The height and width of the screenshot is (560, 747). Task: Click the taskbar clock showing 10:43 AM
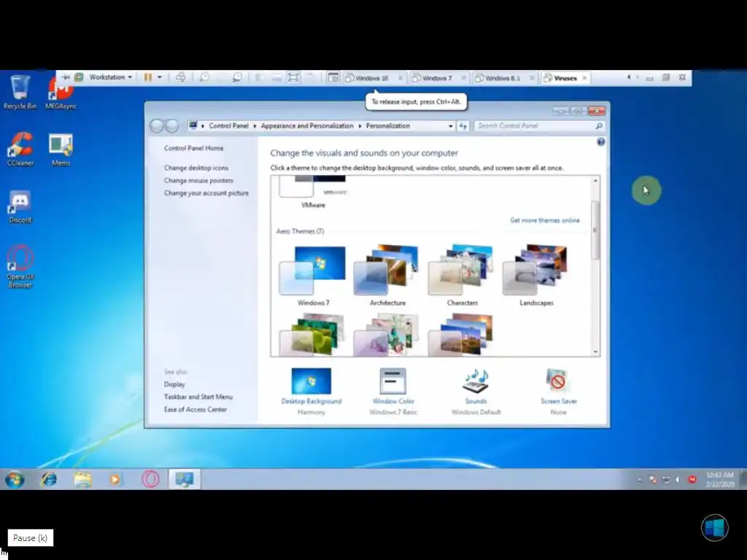[719, 480]
